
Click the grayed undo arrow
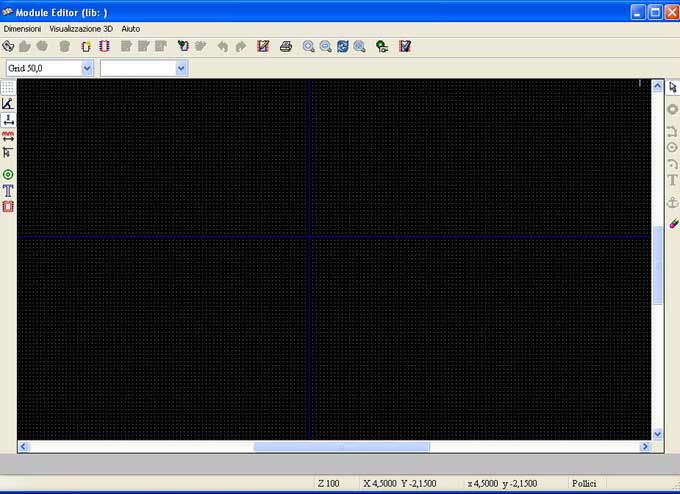coord(223,46)
